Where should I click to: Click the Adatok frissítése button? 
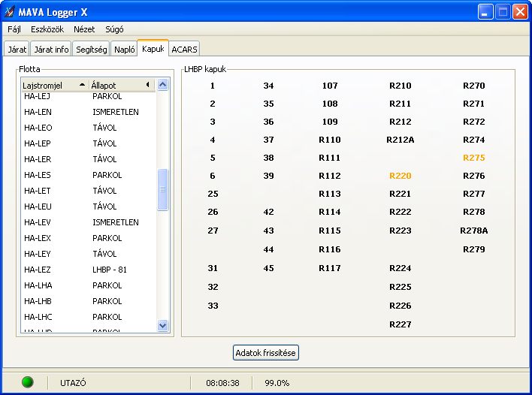point(266,353)
